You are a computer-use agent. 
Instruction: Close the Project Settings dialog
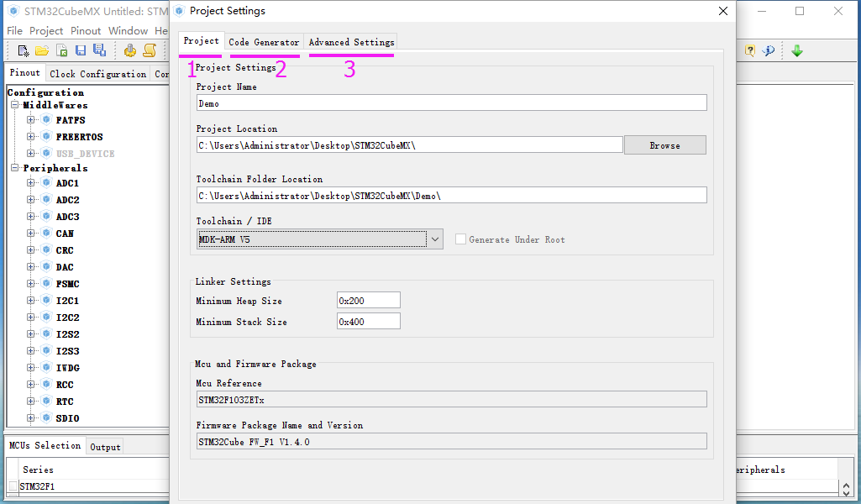(723, 11)
